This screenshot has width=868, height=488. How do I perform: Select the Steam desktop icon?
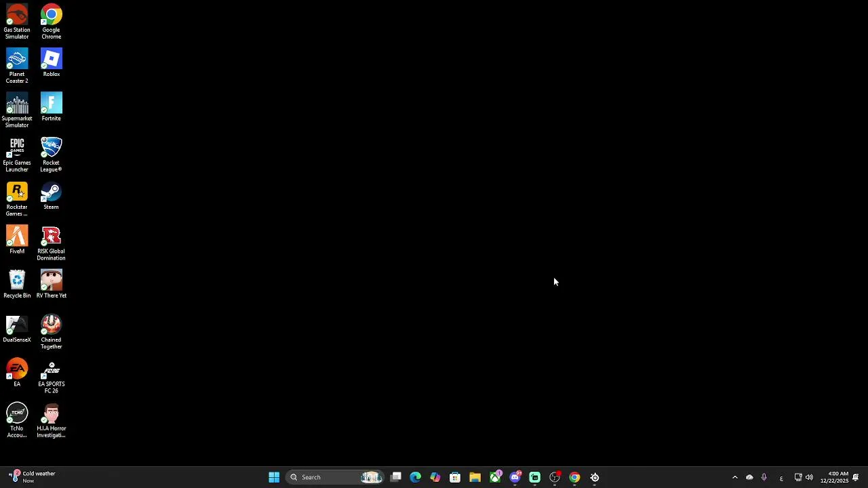[51, 196]
